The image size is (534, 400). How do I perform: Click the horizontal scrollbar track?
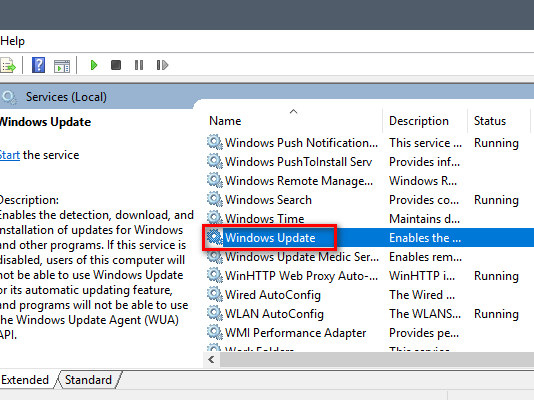coord(377,359)
